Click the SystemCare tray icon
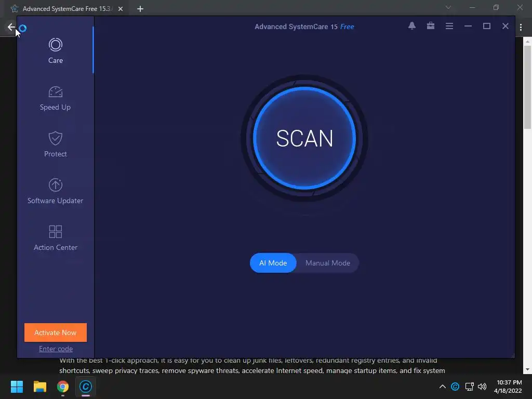 pyautogui.click(x=455, y=387)
